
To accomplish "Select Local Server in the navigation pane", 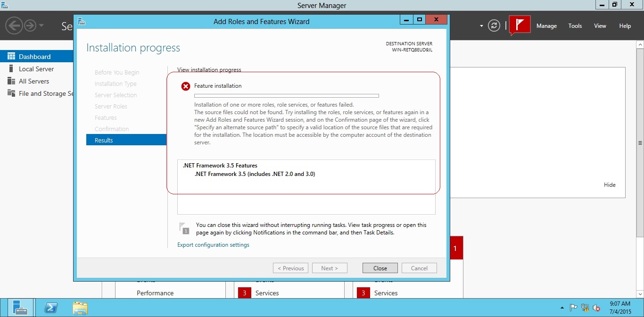I will (35, 68).
